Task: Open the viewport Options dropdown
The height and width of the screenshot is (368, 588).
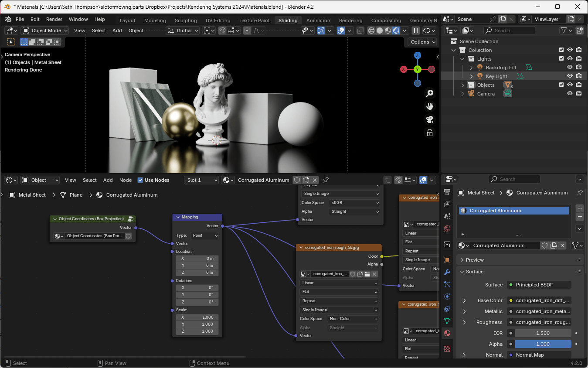Action: pyautogui.click(x=422, y=42)
